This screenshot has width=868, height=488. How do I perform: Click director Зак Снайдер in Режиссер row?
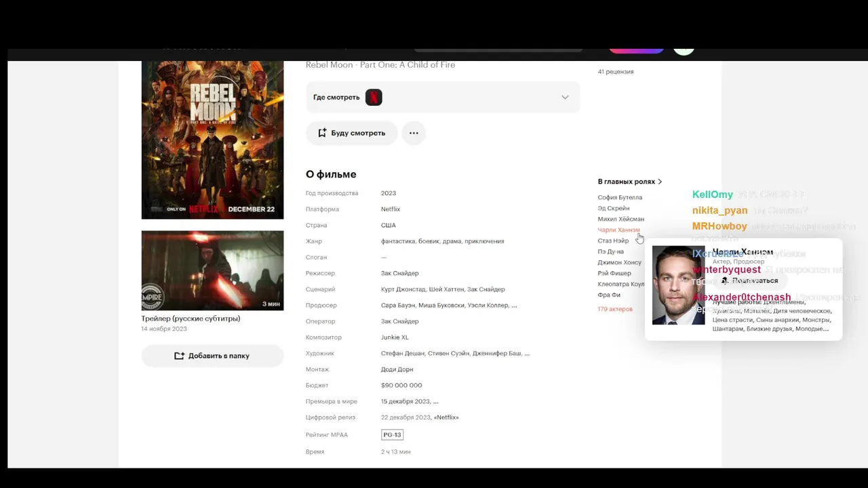pos(400,273)
